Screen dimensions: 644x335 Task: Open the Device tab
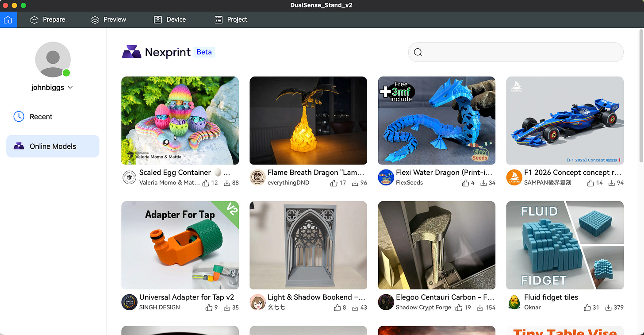point(170,19)
